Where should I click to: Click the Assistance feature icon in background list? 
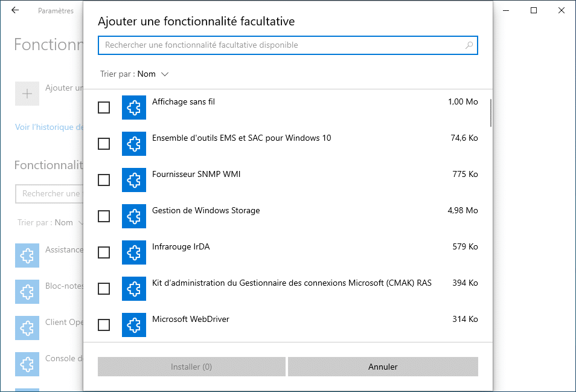tap(27, 255)
